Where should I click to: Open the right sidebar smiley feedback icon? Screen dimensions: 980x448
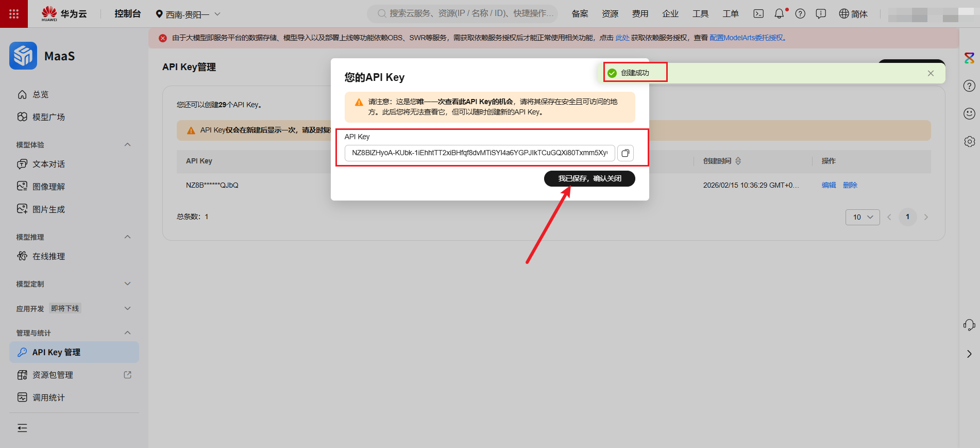(x=969, y=113)
